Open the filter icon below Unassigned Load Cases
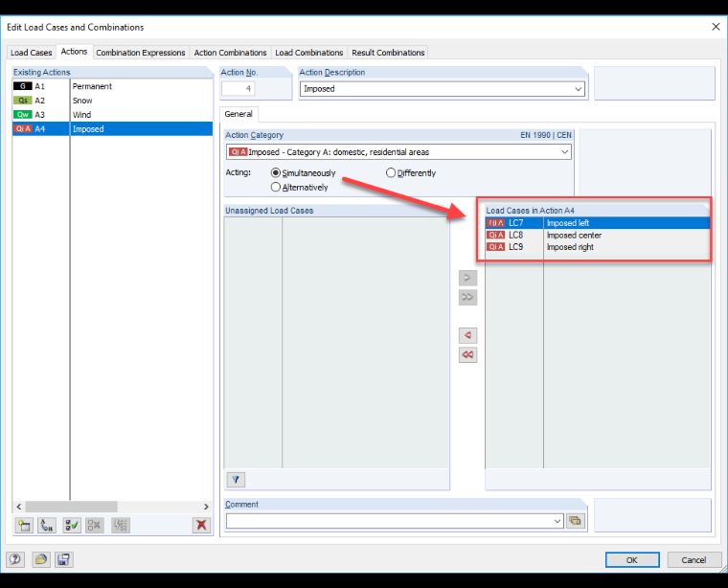This screenshot has width=728, height=588. coord(236,480)
